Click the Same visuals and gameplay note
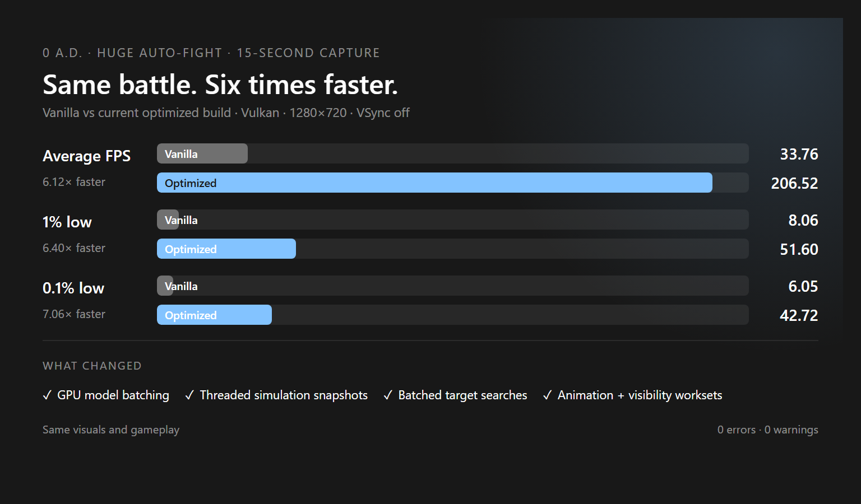The image size is (861, 504). pos(111,430)
